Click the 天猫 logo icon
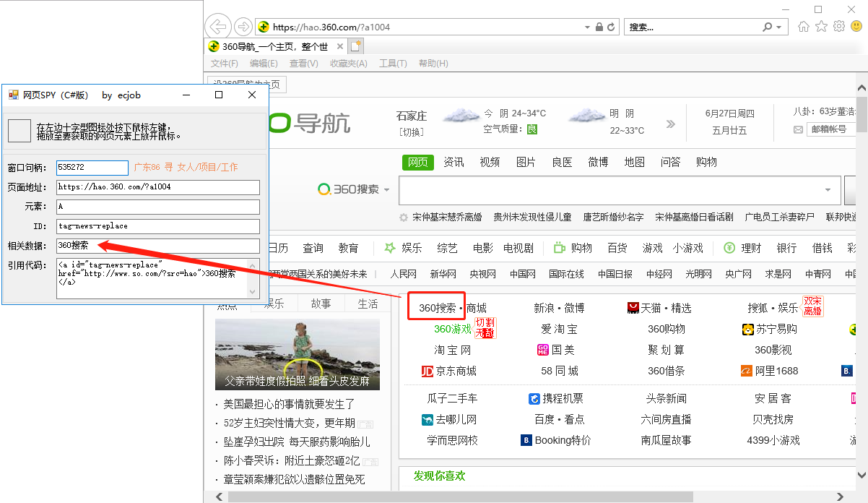Viewport: 868px width, 503px height. [x=633, y=308]
